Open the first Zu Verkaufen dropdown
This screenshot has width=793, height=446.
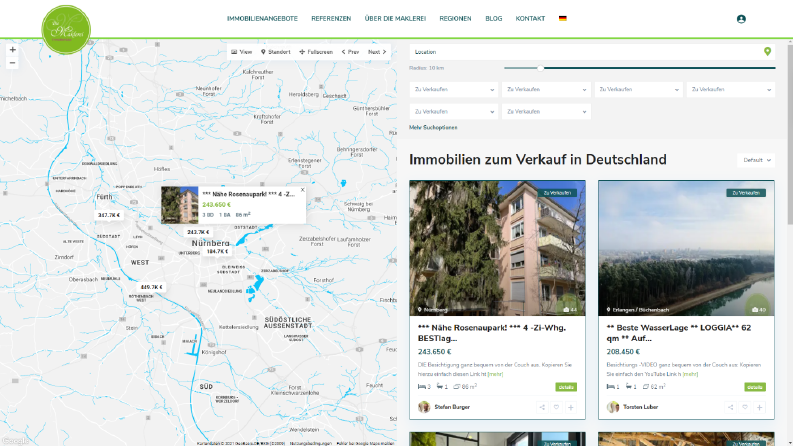(454, 90)
